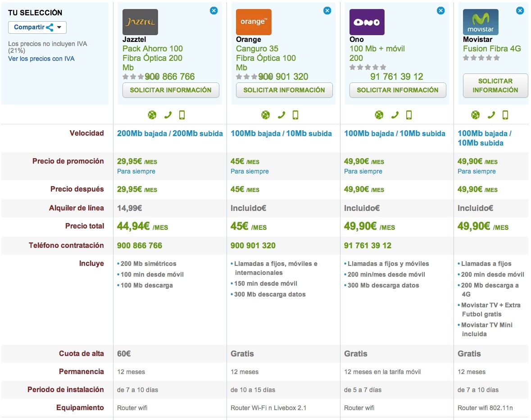Click Orange phone handset icon
This screenshot has width=531, height=420.
[281, 115]
